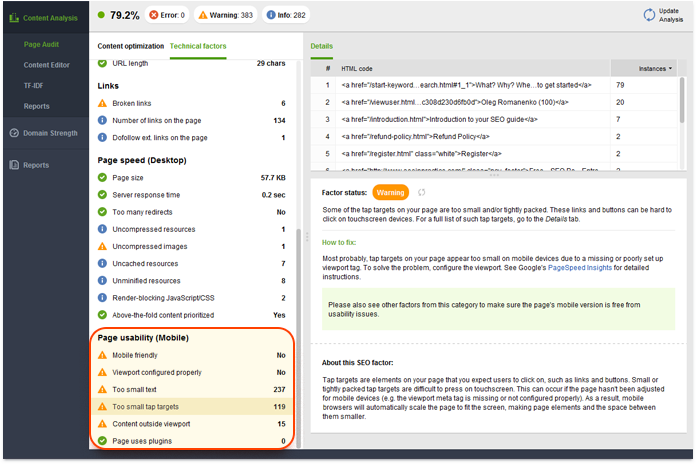This screenshot has height=464, width=696.
Task: Click the Info: 282 filter button
Action: [286, 15]
